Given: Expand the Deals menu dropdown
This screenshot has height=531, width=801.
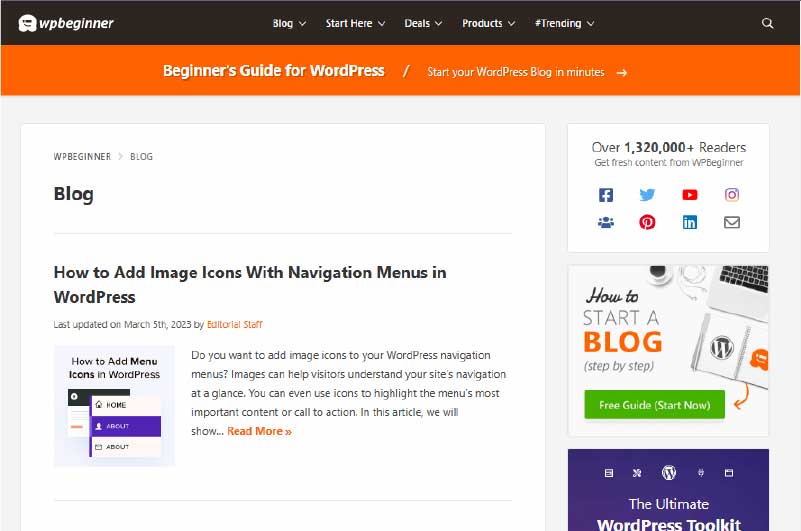Looking at the screenshot, I should click(423, 24).
